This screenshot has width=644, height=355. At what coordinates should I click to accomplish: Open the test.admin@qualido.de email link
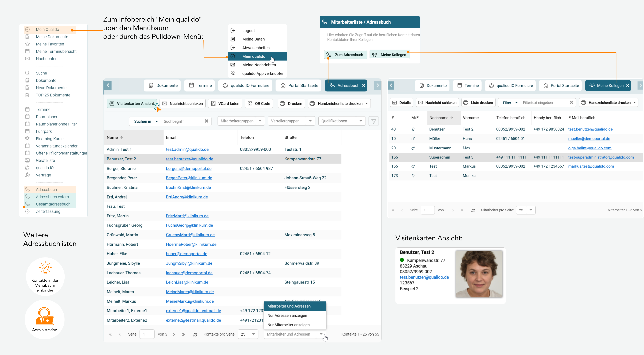point(187,150)
